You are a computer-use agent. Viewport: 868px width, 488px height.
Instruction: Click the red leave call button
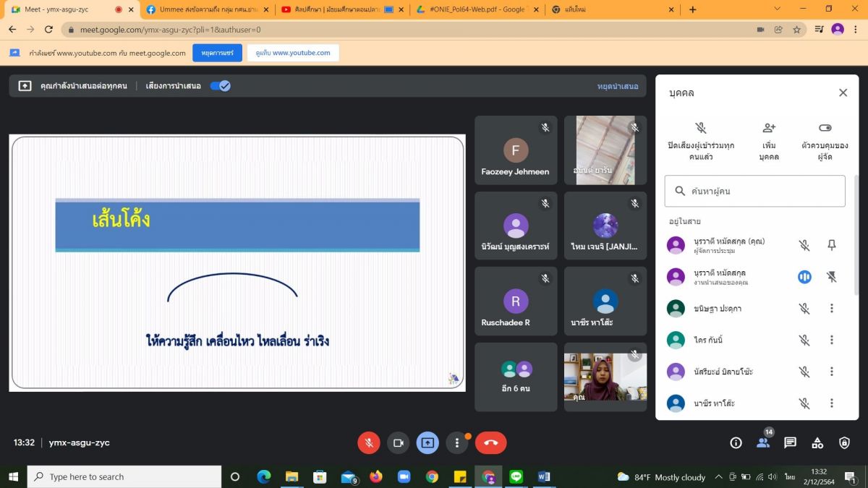[x=490, y=442]
